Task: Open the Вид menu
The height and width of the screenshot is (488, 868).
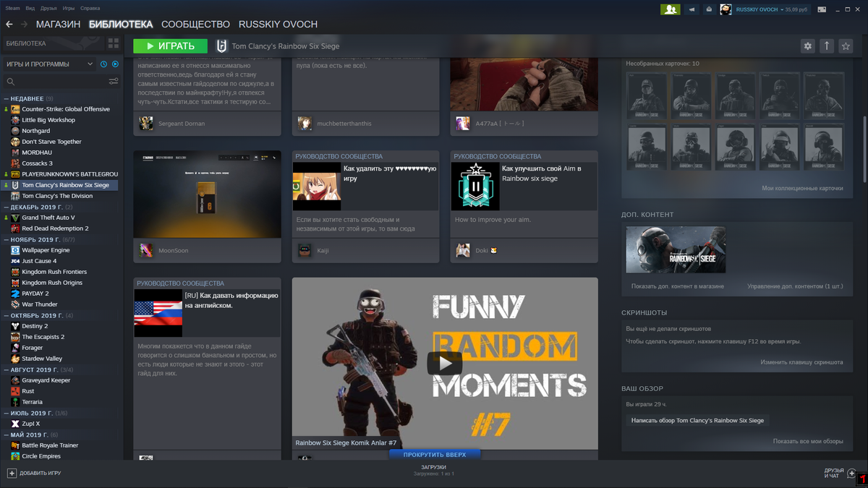Action: pos(30,9)
